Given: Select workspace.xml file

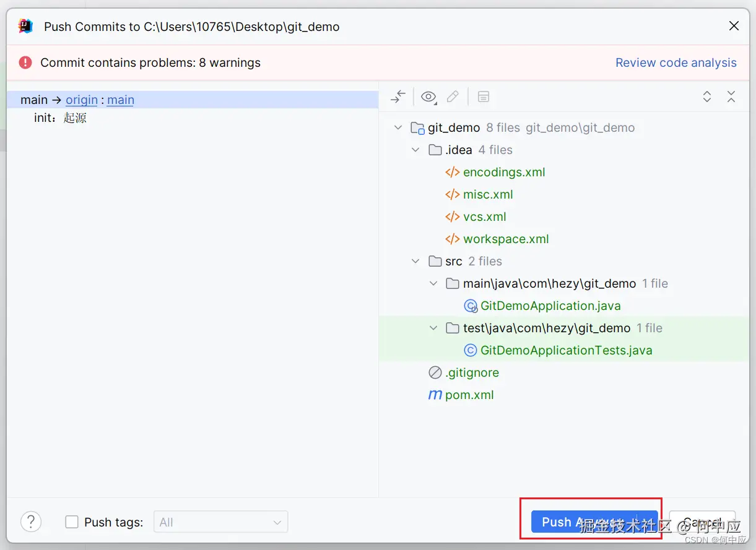Looking at the screenshot, I should 506,239.
